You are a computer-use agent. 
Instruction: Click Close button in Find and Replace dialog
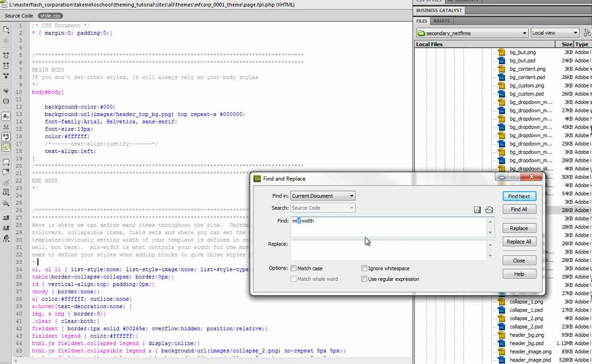click(x=519, y=261)
